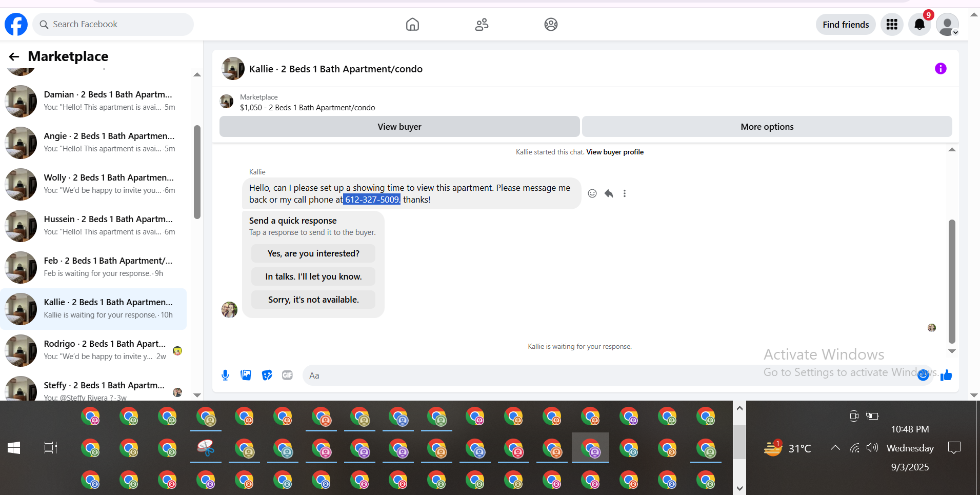Open conversation information purple icon

click(941, 69)
